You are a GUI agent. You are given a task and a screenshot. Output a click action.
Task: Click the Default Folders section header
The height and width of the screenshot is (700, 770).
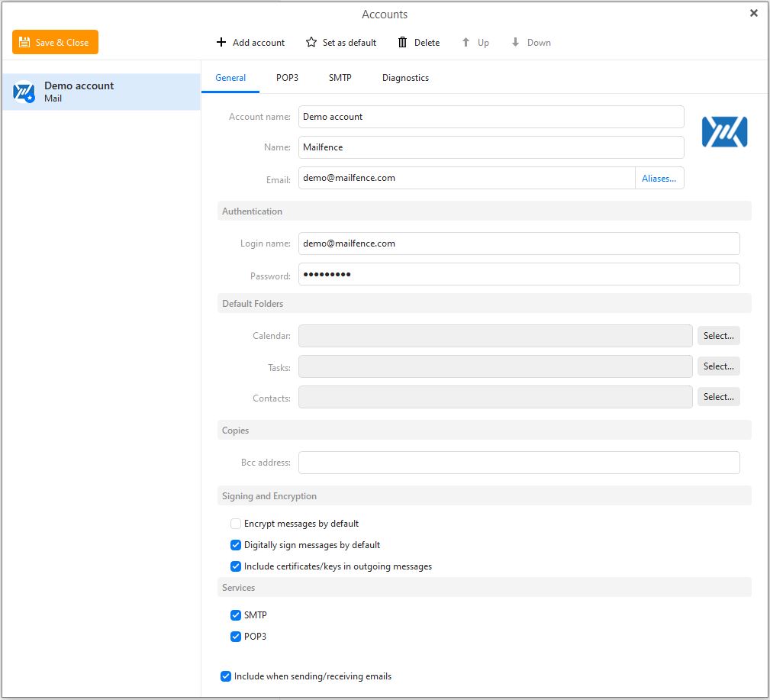[484, 304]
